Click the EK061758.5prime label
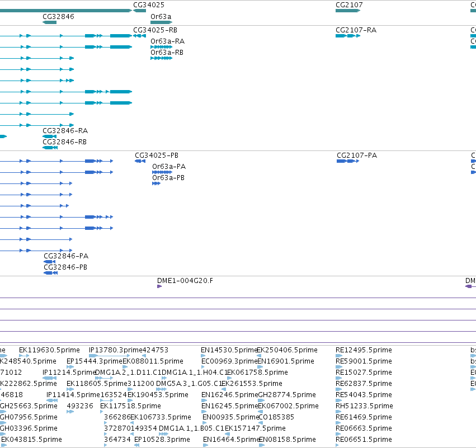The image size is (476, 448). tap(257, 372)
